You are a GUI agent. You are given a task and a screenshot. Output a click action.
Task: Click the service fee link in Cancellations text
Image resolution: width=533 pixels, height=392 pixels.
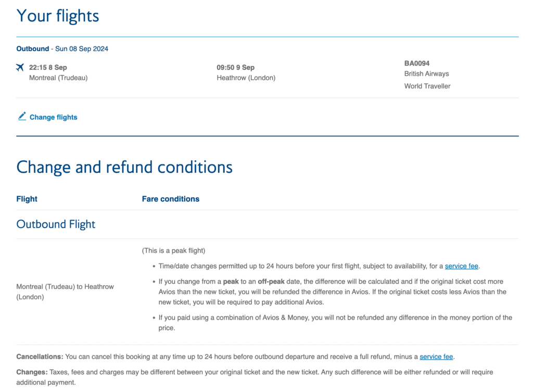[x=436, y=357]
